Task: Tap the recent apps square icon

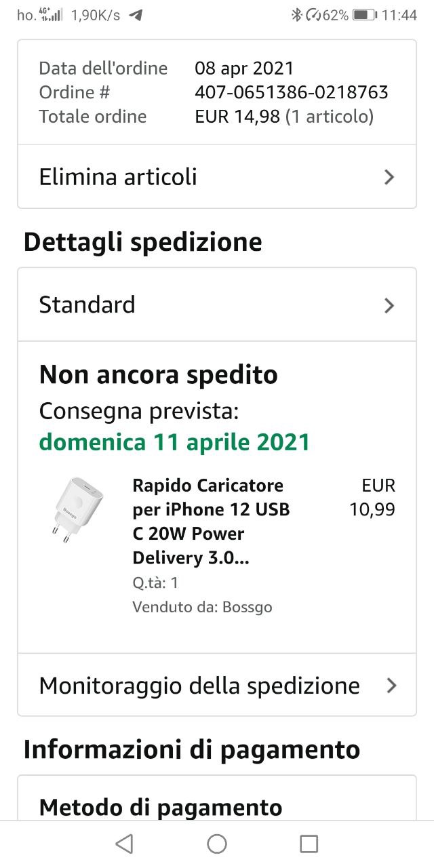Action: click(x=309, y=844)
